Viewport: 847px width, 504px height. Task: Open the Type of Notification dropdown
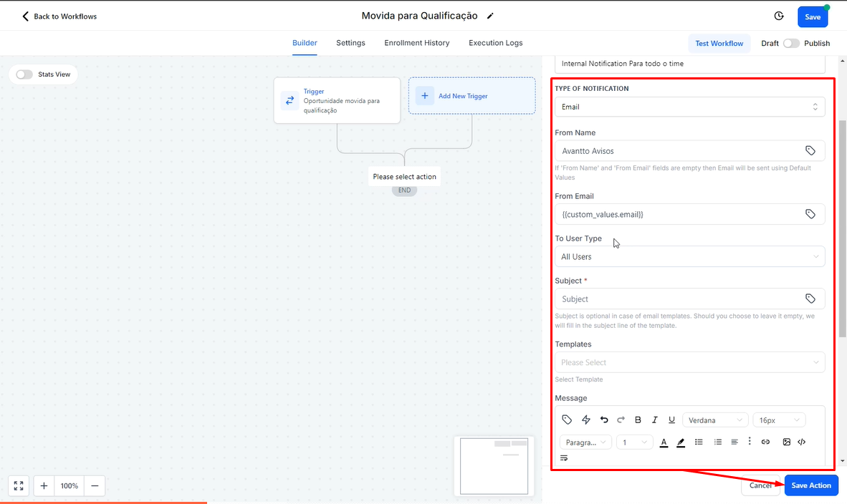pos(689,107)
